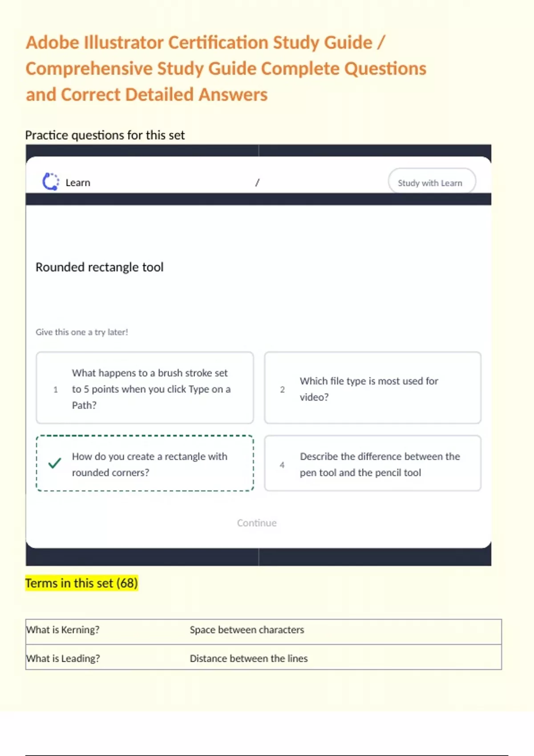Pick the rectangle with rounded corners answer
534x756 pixels.
pos(150,464)
